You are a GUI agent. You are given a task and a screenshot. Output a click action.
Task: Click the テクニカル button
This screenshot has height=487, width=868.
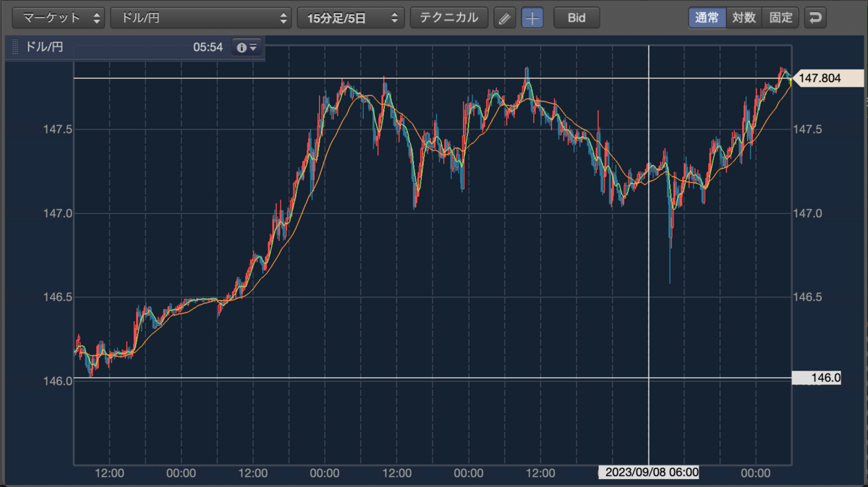tap(449, 18)
